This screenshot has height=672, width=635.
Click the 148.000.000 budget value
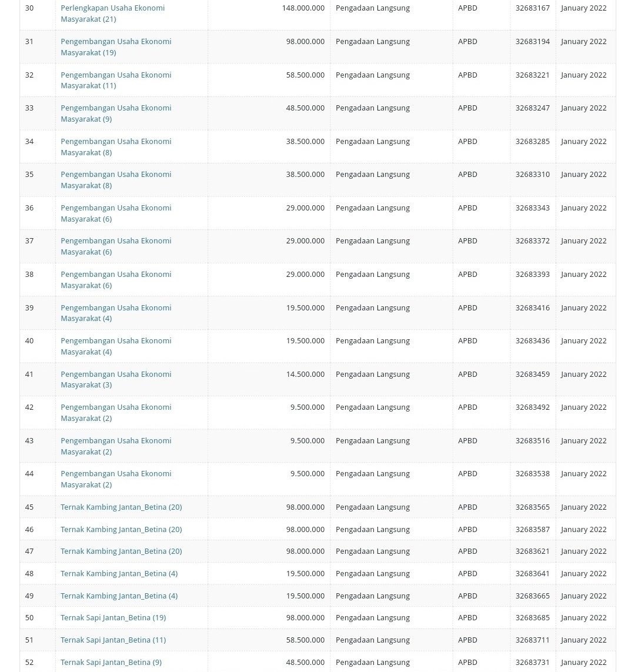click(x=303, y=8)
